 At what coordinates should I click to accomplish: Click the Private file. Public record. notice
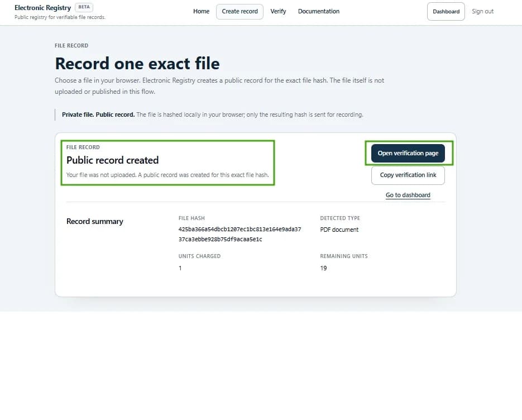[212, 114]
